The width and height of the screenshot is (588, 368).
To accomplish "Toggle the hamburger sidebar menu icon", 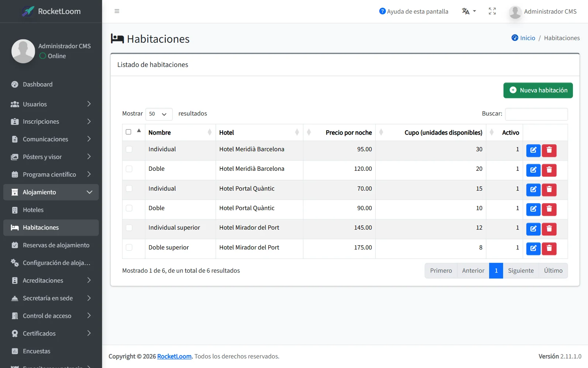I will point(117,11).
